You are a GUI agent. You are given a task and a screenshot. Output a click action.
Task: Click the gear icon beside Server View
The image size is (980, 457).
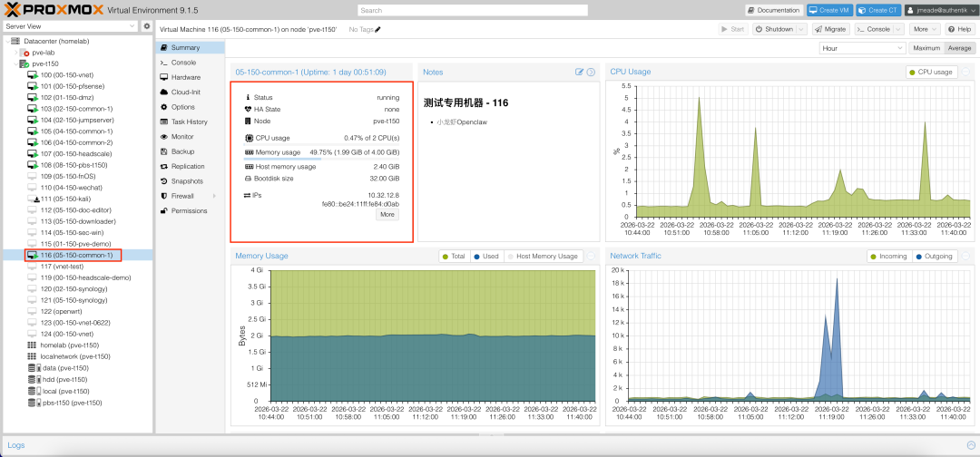(x=147, y=26)
